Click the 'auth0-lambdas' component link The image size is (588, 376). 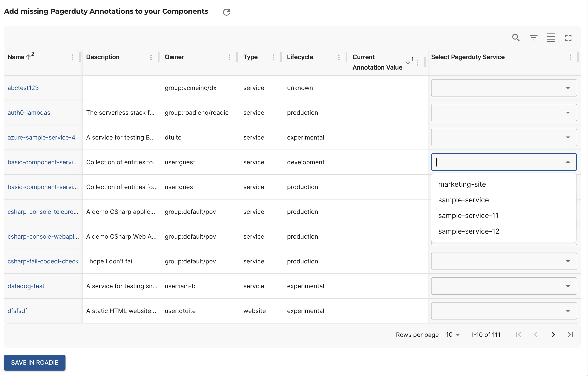28,113
